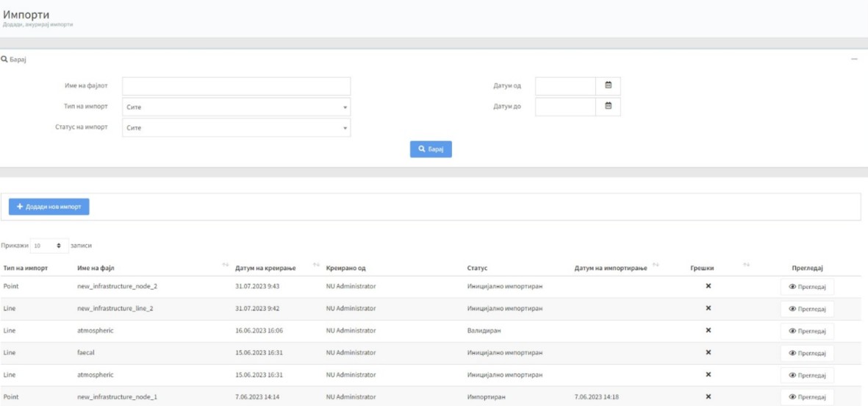The height and width of the screenshot is (406, 868).
Task: Click Прегледај for new_infrastructure_node_1 row
Action: tap(807, 396)
